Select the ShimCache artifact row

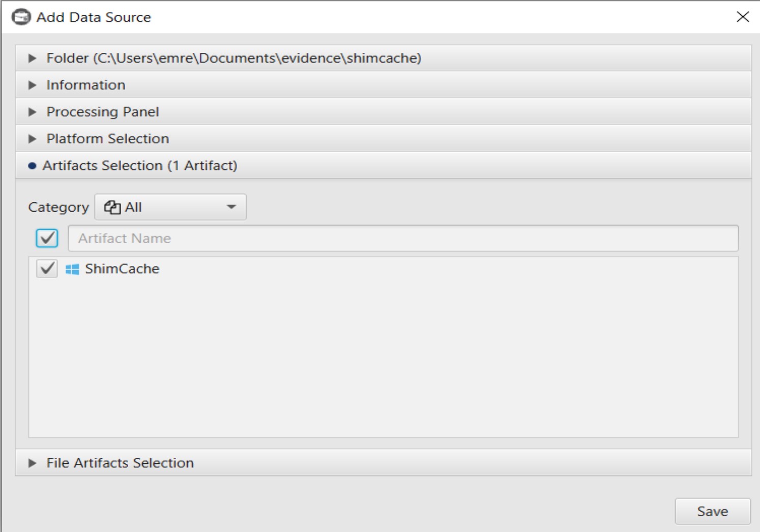[122, 269]
